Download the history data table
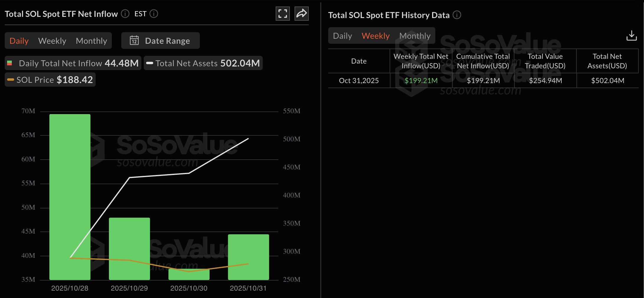The width and height of the screenshot is (644, 298). 632,35
